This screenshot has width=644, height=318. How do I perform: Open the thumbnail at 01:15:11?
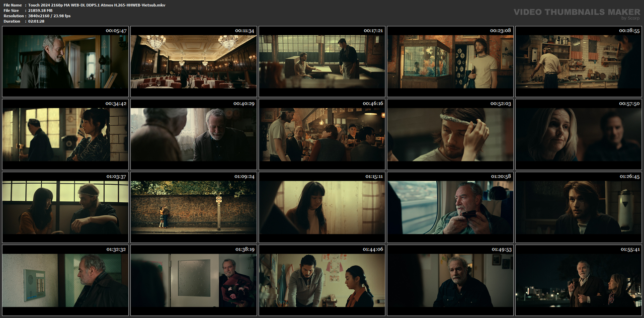coord(322,207)
